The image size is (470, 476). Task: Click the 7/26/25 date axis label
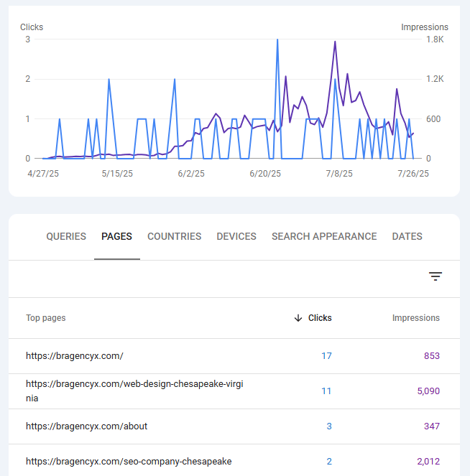pyautogui.click(x=413, y=174)
